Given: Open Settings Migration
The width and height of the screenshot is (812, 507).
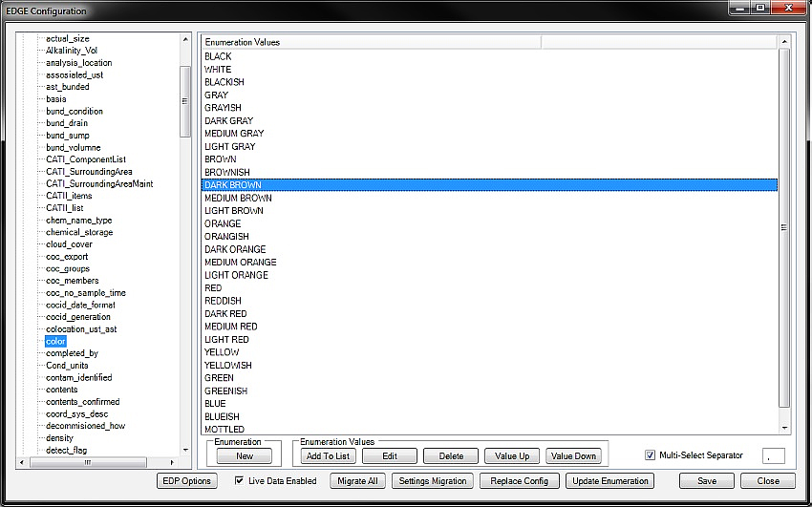Looking at the screenshot, I should [433, 481].
